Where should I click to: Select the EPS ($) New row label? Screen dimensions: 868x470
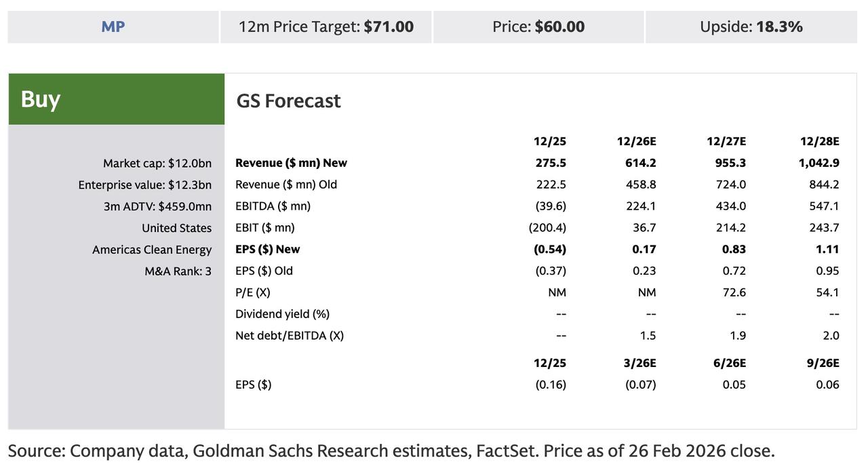pos(267,249)
